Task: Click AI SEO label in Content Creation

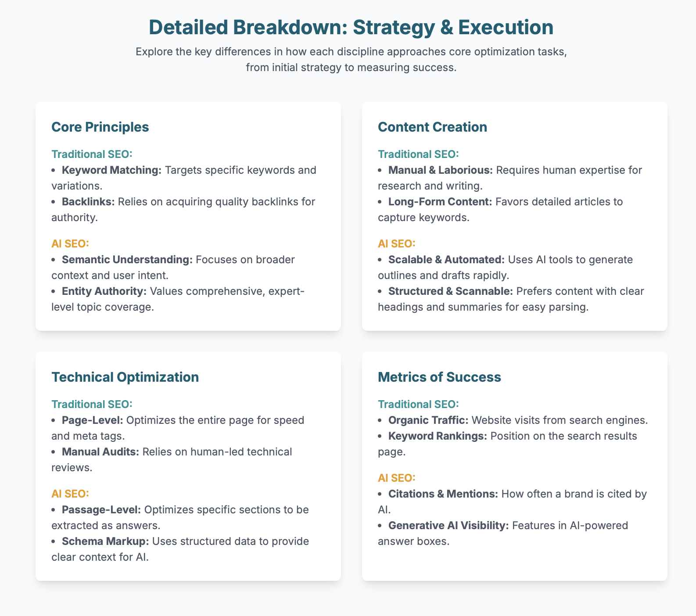Action: 396,243
